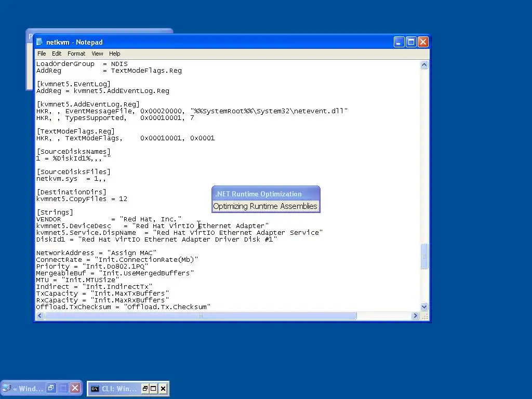Click the vertical scrollbar up arrow

(424, 65)
